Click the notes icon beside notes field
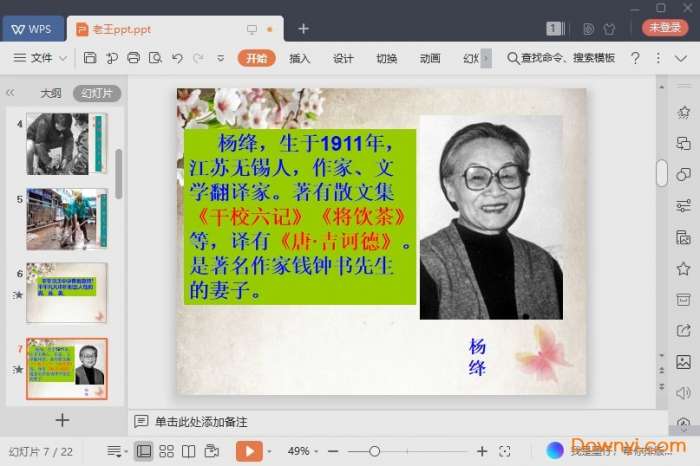The image size is (700, 466). click(x=141, y=421)
